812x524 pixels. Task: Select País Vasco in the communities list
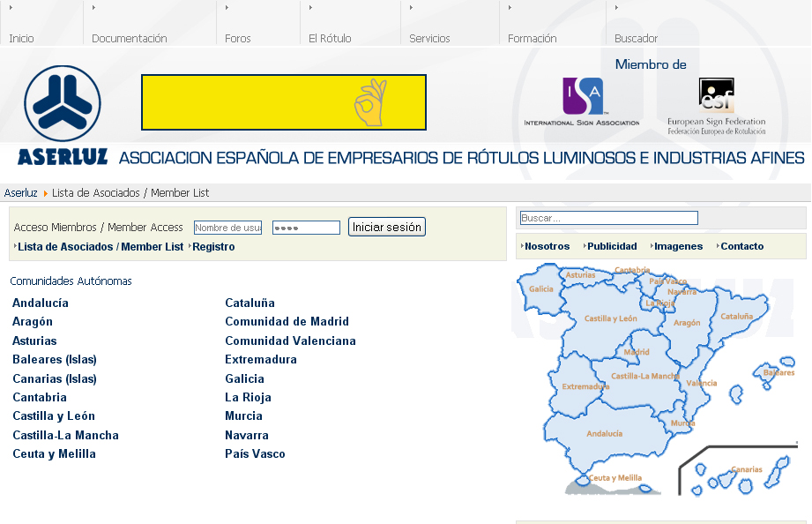click(256, 453)
